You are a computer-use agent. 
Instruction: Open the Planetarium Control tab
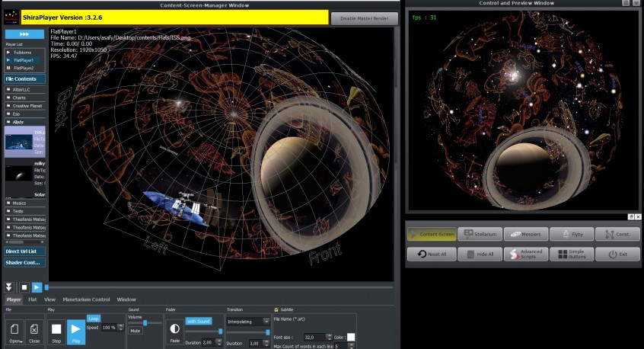(x=86, y=299)
